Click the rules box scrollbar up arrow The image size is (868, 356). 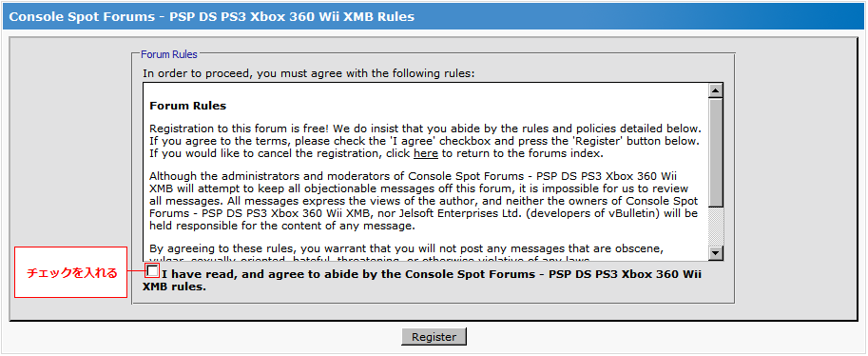click(716, 91)
